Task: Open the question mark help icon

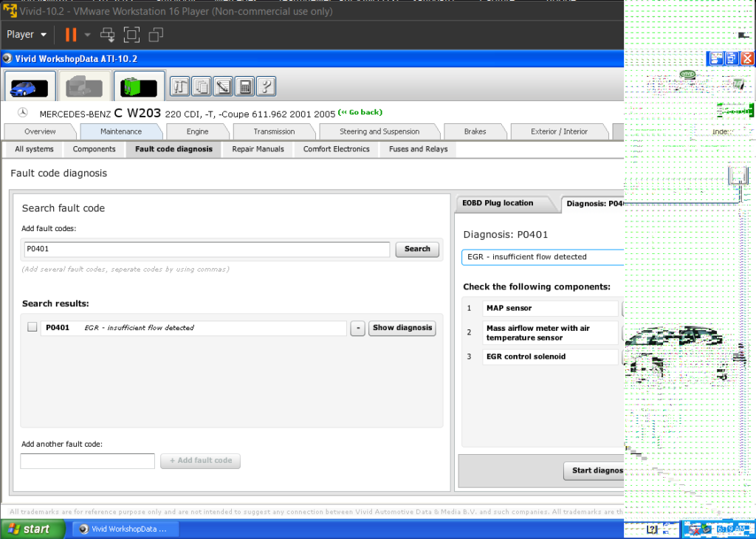Action: click(x=266, y=87)
